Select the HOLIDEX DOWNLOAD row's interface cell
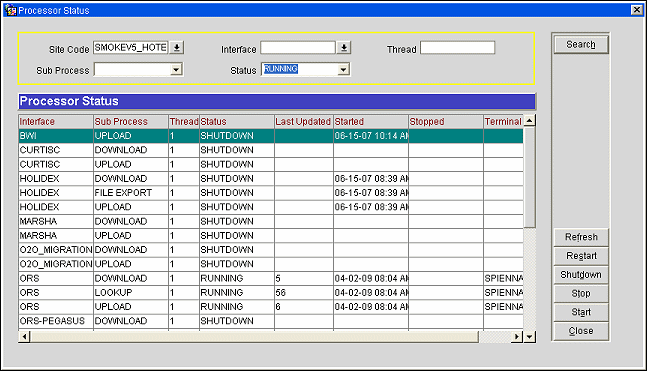Viewport: 647px width, 371px height. coord(56,179)
